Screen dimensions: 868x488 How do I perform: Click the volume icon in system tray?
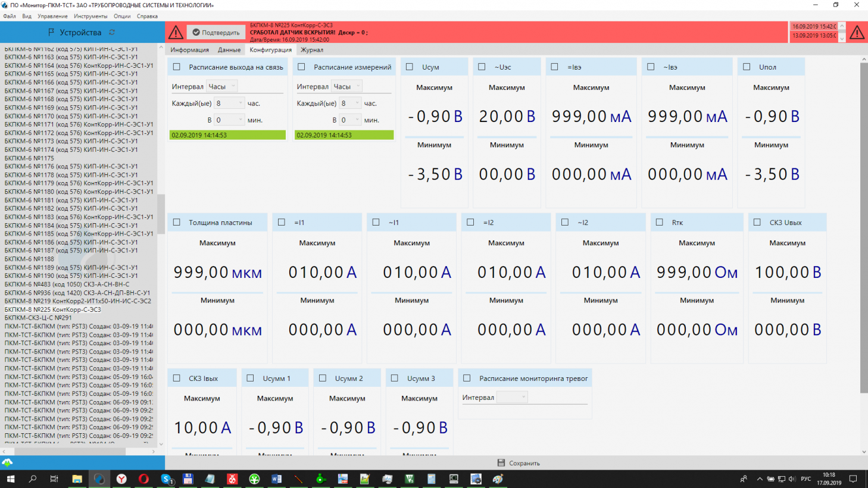tap(792, 478)
